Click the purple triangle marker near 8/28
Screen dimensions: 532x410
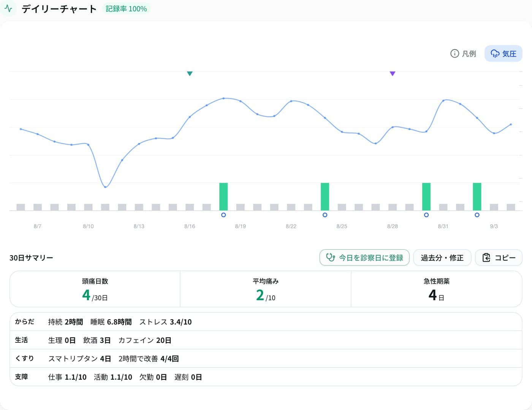[x=393, y=74]
